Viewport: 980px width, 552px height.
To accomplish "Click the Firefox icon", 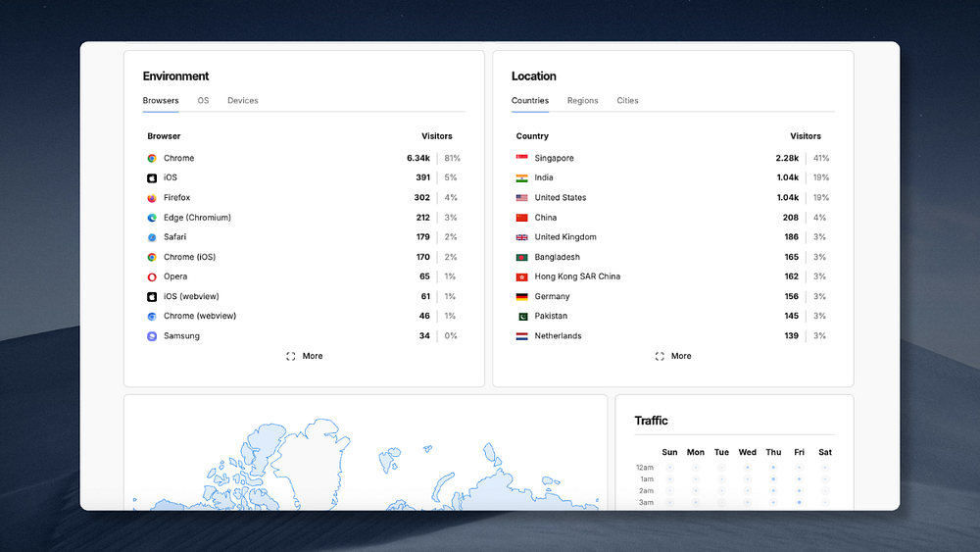I will (x=152, y=197).
